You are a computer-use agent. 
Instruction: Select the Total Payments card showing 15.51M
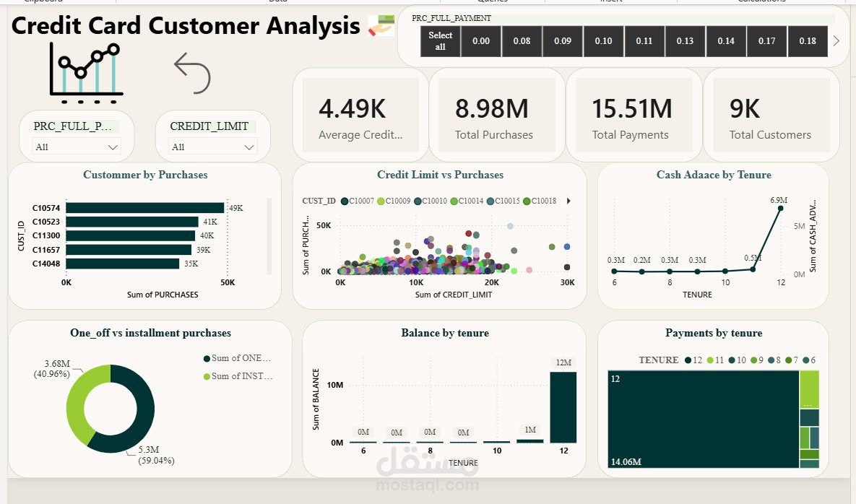(634, 115)
